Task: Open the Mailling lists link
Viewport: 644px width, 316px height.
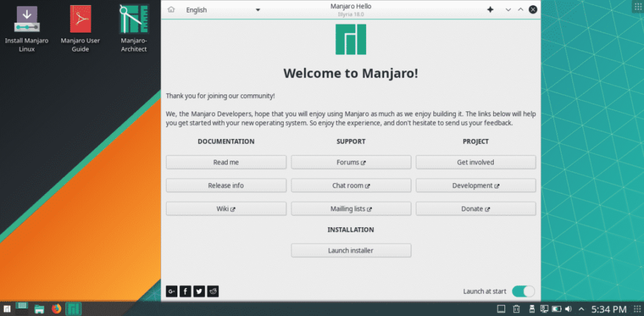Action: [351, 209]
